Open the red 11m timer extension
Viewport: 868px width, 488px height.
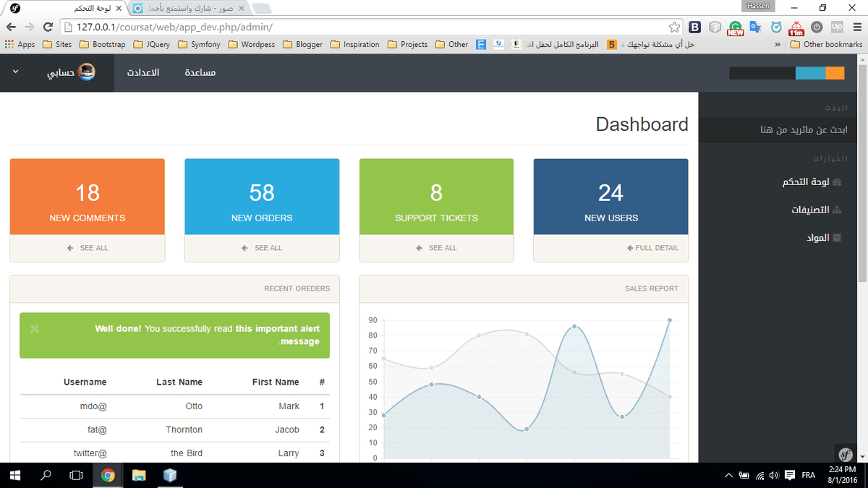click(x=796, y=27)
